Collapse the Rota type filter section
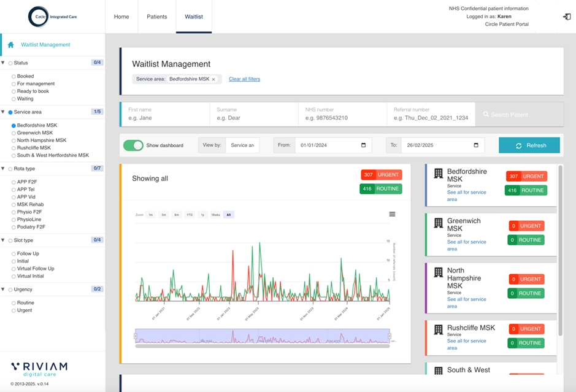 coord(3,169)
